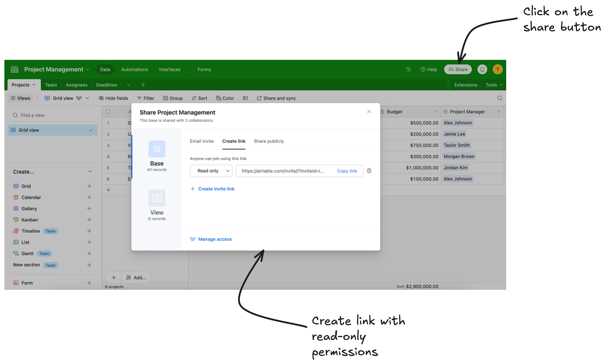Click Share and sync in toolbar
Screen dimensions: 614x364
point(276,98)
